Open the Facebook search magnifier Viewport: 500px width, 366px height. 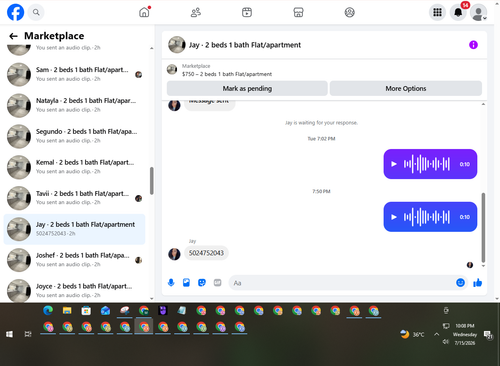(x=36, y=12)
